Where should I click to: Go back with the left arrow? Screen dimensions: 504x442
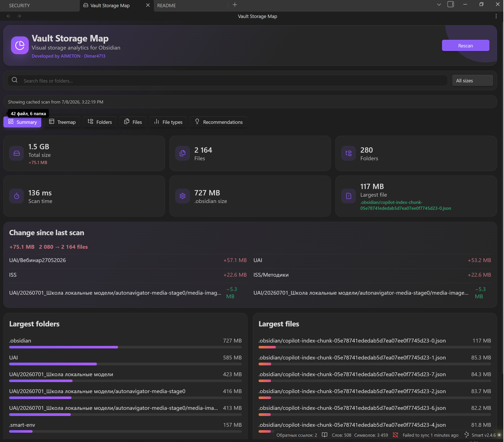coord(9,16)
